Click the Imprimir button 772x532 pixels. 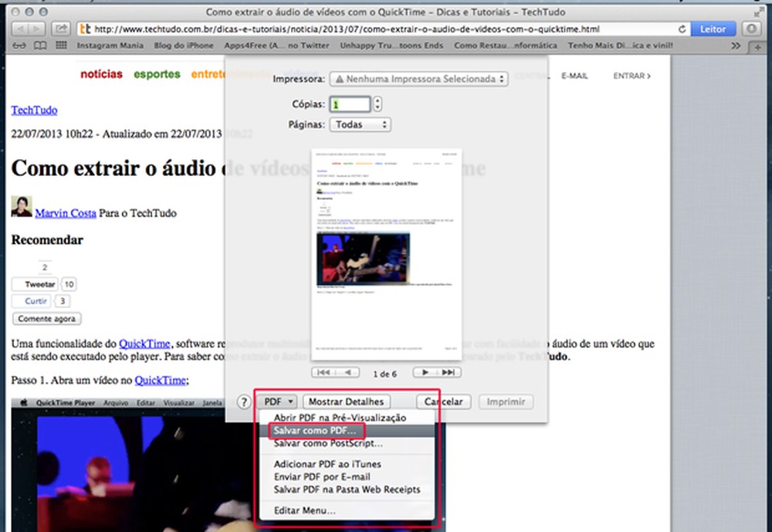506,402
